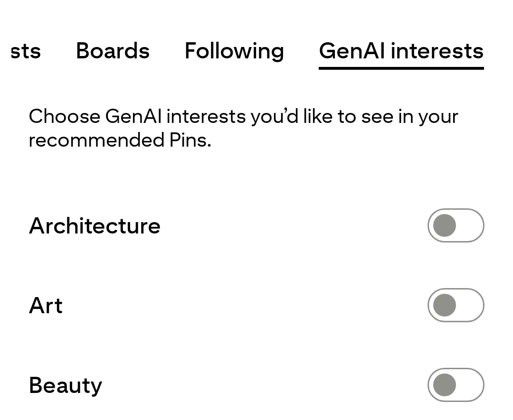Viewport: 513px width, 420px height.
Task: Select the GenAI interests tab
Action: pyautogui.click(x=401, y=51)
